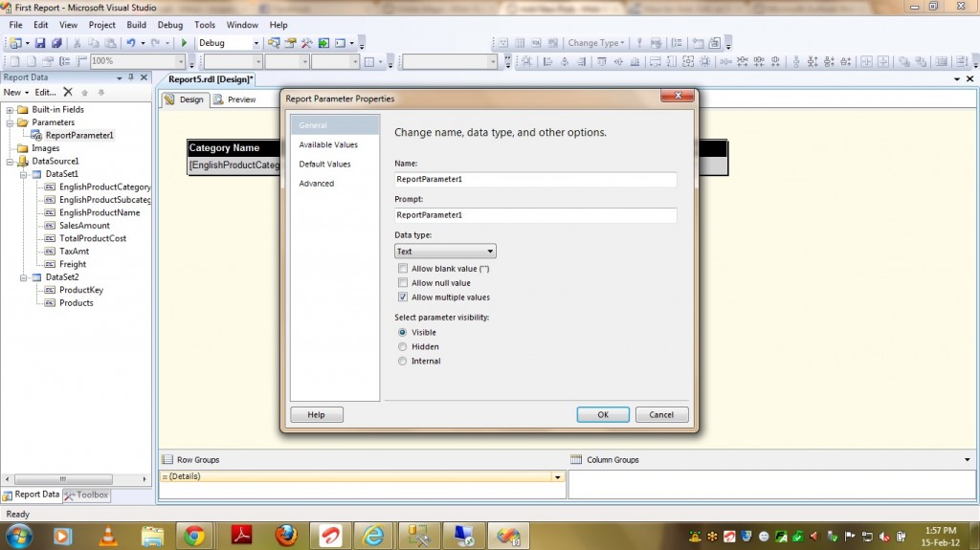The height and width of the screenshot is (550, 980).
Task: Launch Firefox from the taskbar
Action: point(285,536)
